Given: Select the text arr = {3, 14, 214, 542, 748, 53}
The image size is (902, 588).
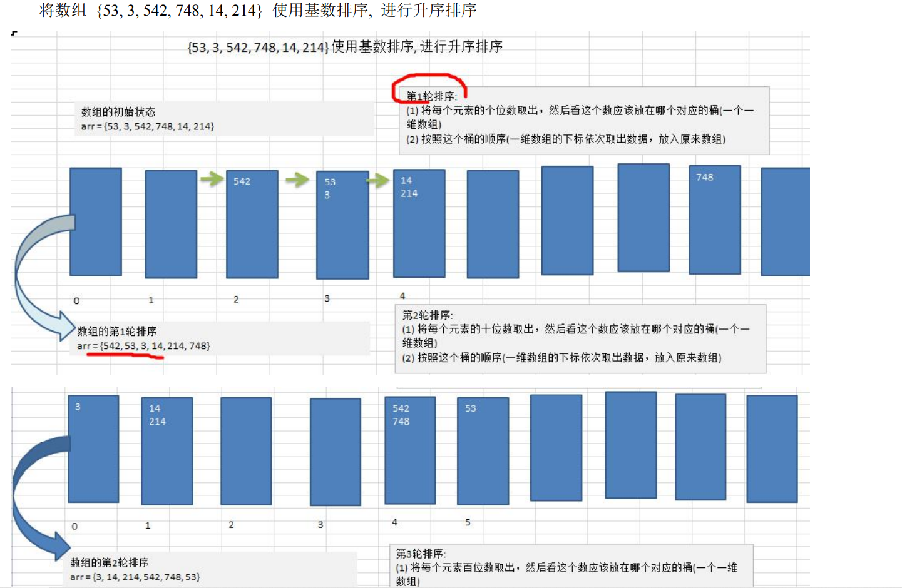Looking at the screenshot, I should click(x=135, y=577).
